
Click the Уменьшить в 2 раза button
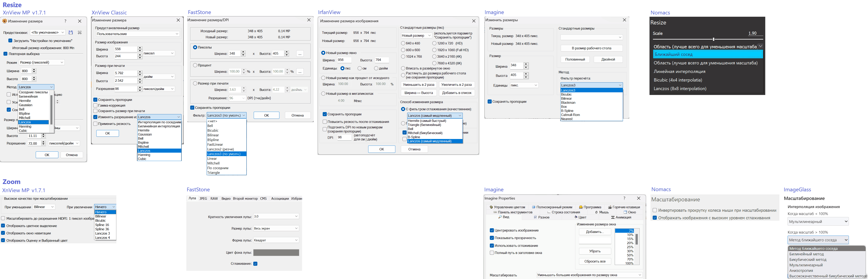point(419,84)
